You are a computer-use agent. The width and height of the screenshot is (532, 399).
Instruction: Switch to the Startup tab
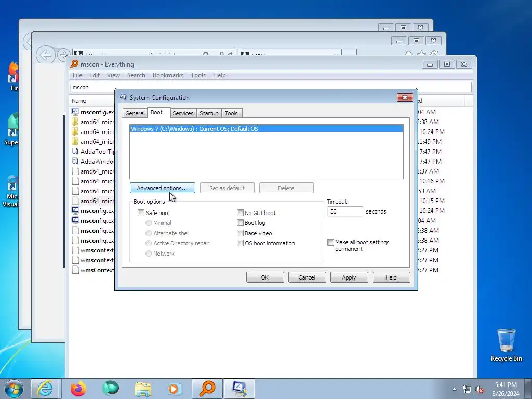tap(209, 113)
